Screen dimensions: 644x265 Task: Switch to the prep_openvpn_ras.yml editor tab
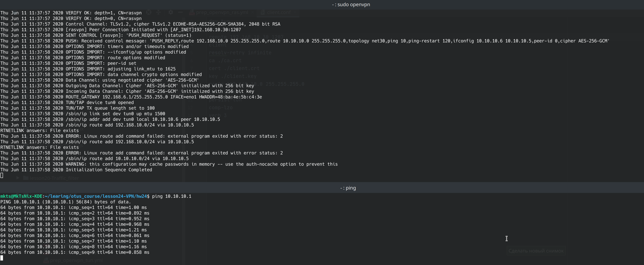pos(222,12)
